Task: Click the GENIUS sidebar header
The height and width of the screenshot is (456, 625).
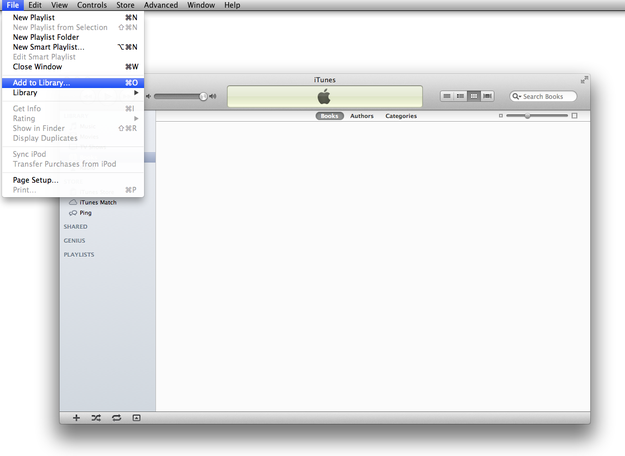Action: pos(74,240)
